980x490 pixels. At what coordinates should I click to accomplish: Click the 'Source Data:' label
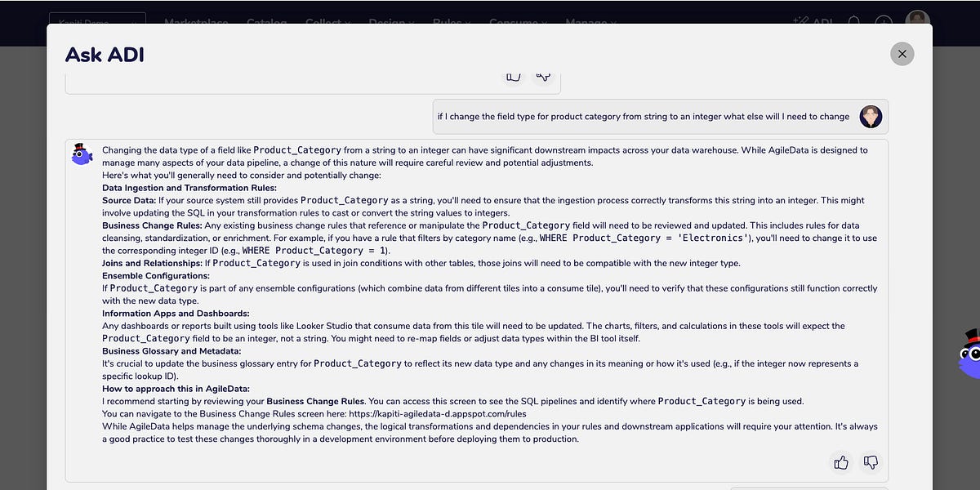point(129,200)
